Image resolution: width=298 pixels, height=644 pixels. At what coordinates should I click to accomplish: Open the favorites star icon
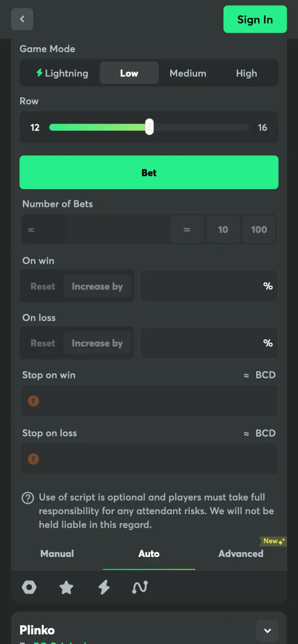66,587
